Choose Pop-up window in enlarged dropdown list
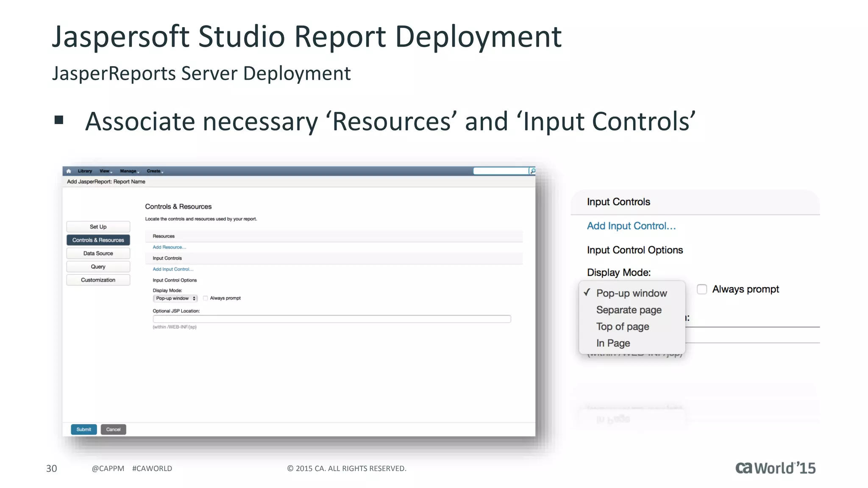Image resolution: width=868 pixels, height=488 pixels. tap(632, 293)
